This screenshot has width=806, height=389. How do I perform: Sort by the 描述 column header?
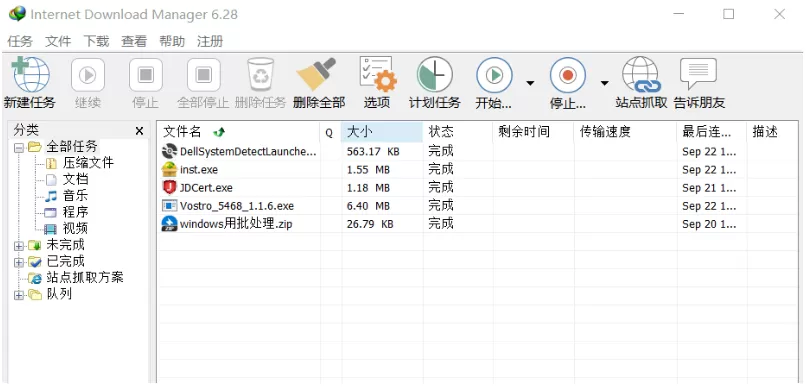click(773, 132)
